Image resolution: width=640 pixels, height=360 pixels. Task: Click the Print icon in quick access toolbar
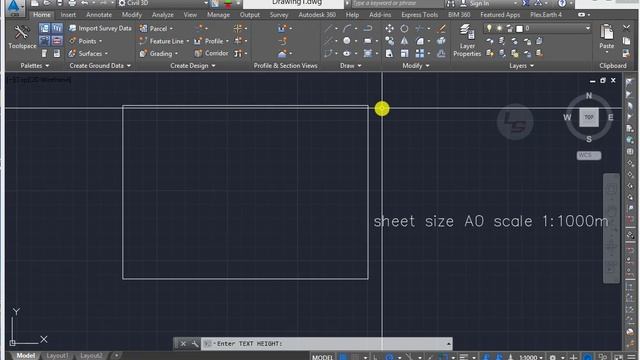coord(72,3)
